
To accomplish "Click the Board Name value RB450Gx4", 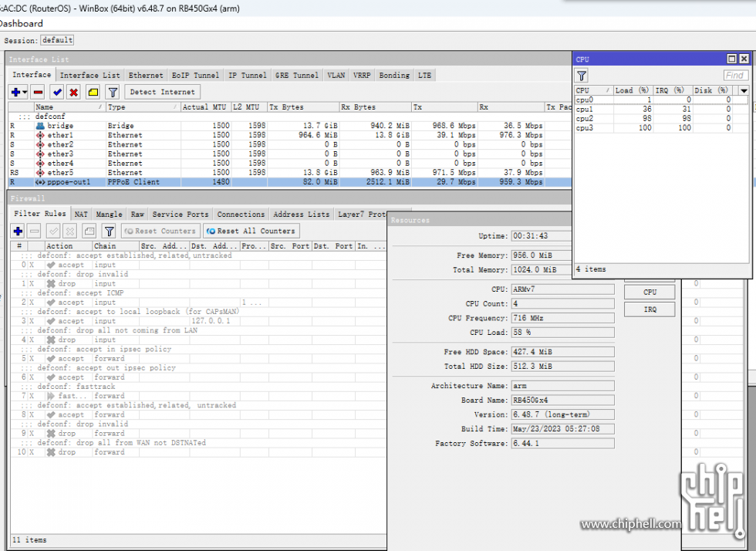I will click(x=562, y=400).
